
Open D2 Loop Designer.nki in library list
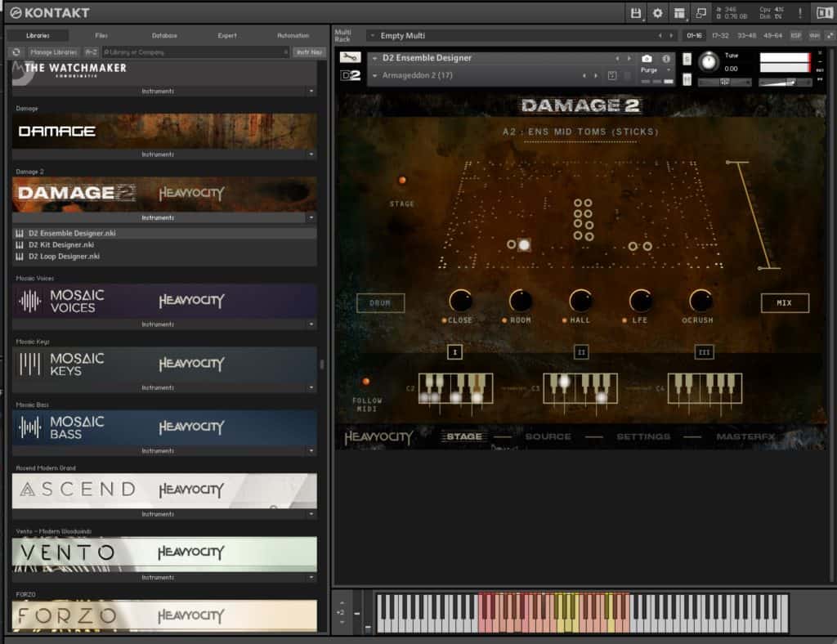(x=164, y=257)
